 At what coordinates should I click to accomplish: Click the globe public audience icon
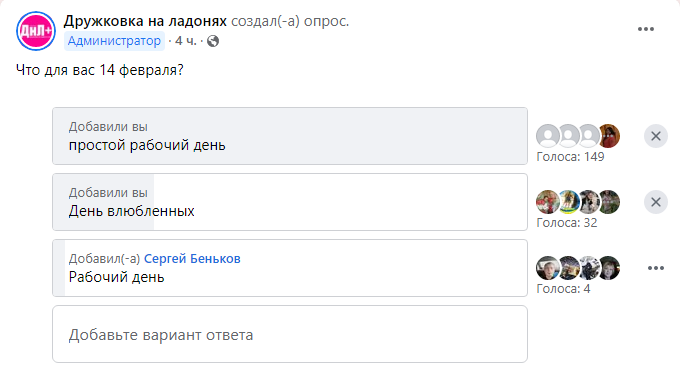pyautogui.click(x=213, y=41)
